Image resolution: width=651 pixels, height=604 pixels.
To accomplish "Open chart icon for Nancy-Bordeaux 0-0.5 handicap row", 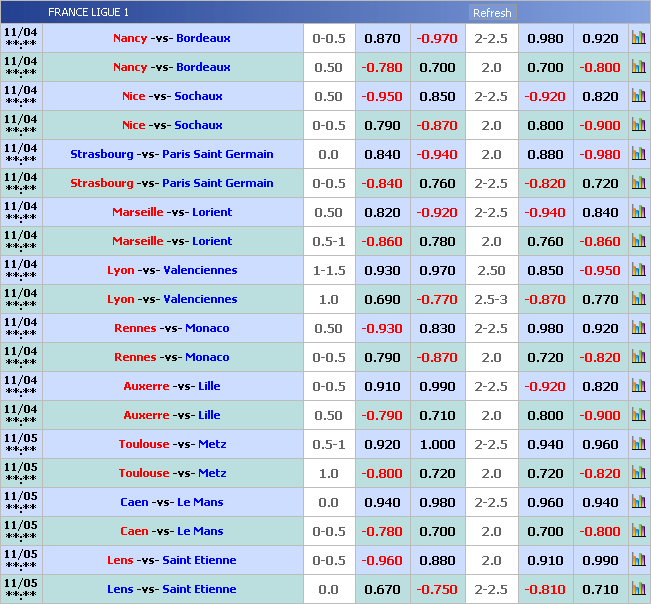I will [638, 38].
